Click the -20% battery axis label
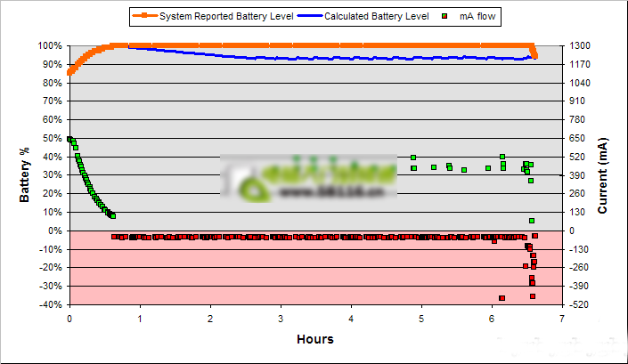 [51, 267]
